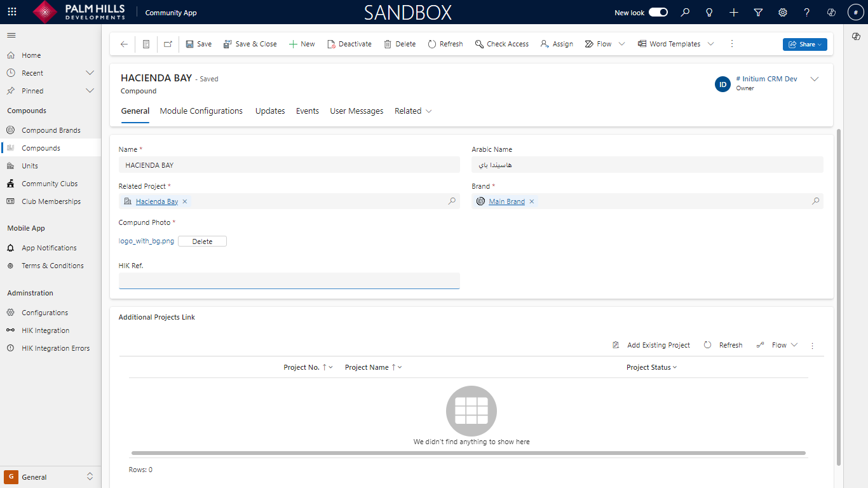Click into the HIK Ref. field
Image resolution: width=868 pixels, height=488 pixels.
point(289,281)
